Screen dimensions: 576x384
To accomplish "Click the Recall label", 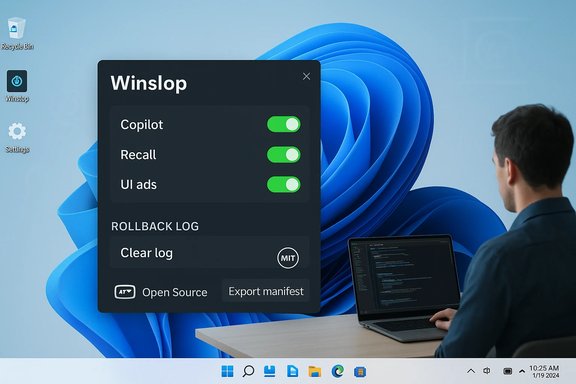I will 138,155.
